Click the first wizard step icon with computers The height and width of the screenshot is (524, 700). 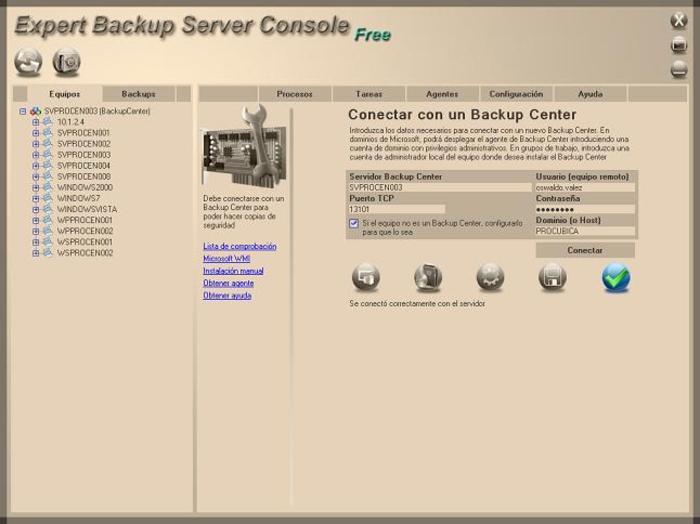coord(366,277)
